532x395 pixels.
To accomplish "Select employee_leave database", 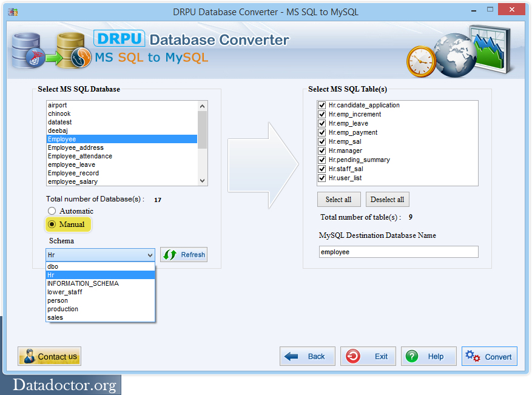I will click(122, 164).
